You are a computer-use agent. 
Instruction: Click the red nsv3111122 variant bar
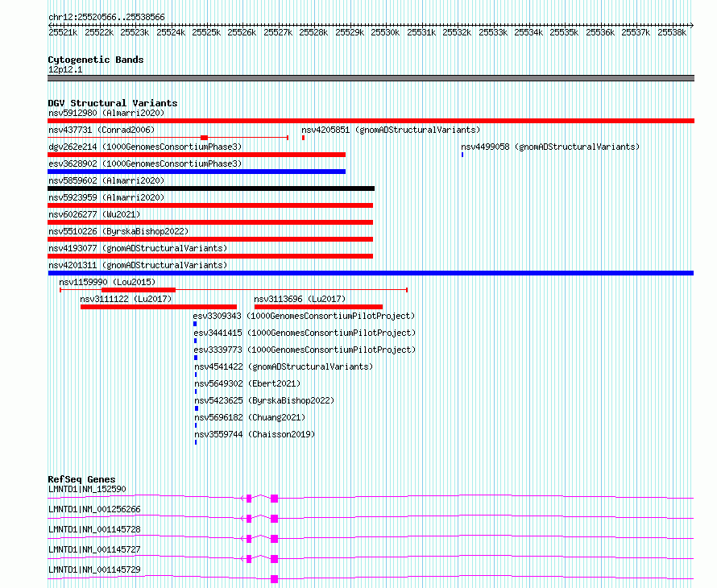click(159, 307)
